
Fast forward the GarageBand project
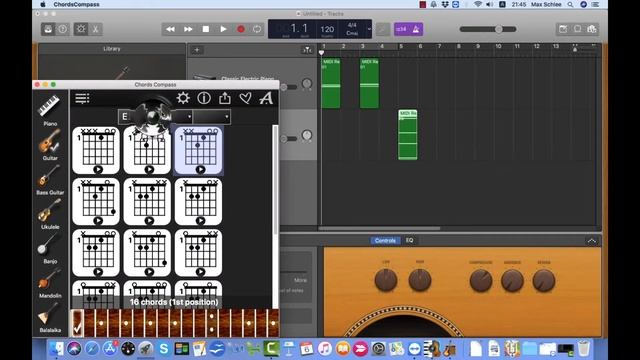click(x=188, y=29)
